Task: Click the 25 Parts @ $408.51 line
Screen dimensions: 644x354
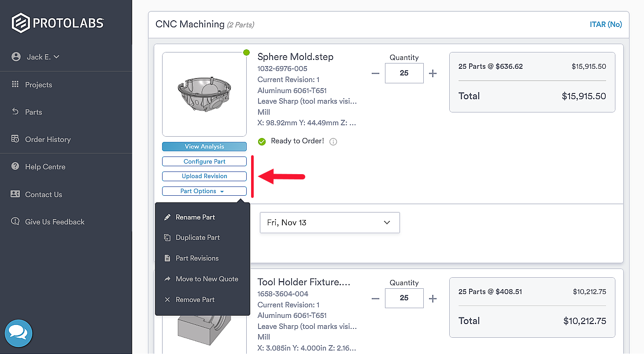Action: 490,291
